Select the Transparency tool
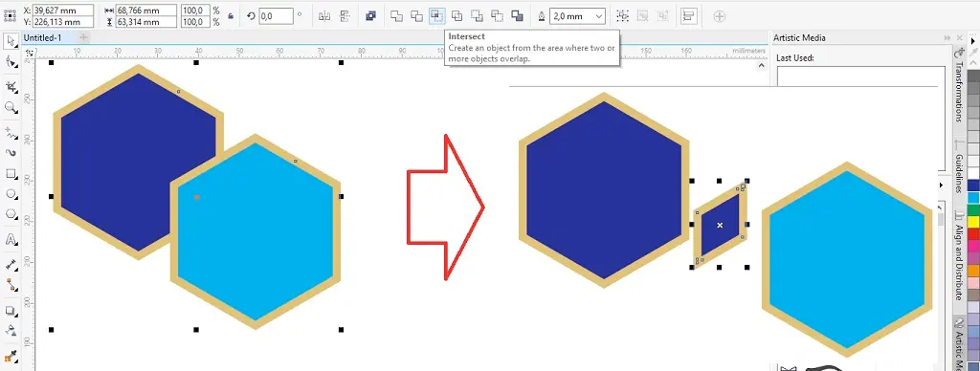The image size is (980, 371). [x=11, y=331]
